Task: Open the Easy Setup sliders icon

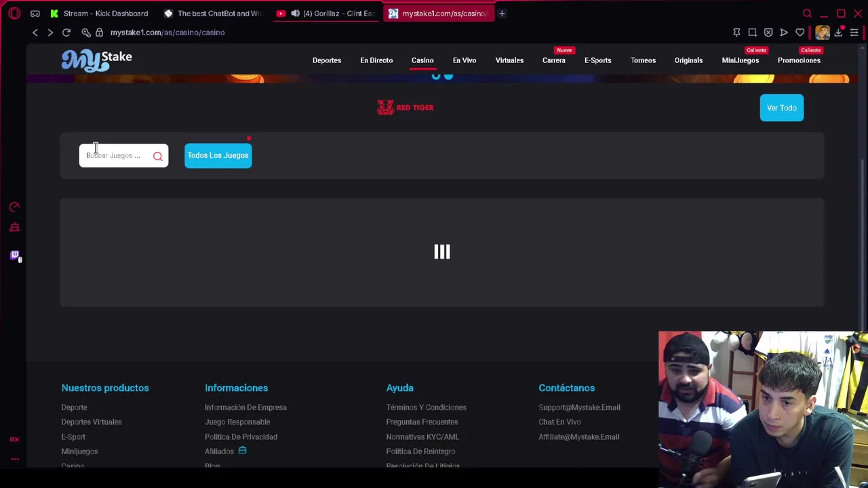Action: click(x=854, y=33)
